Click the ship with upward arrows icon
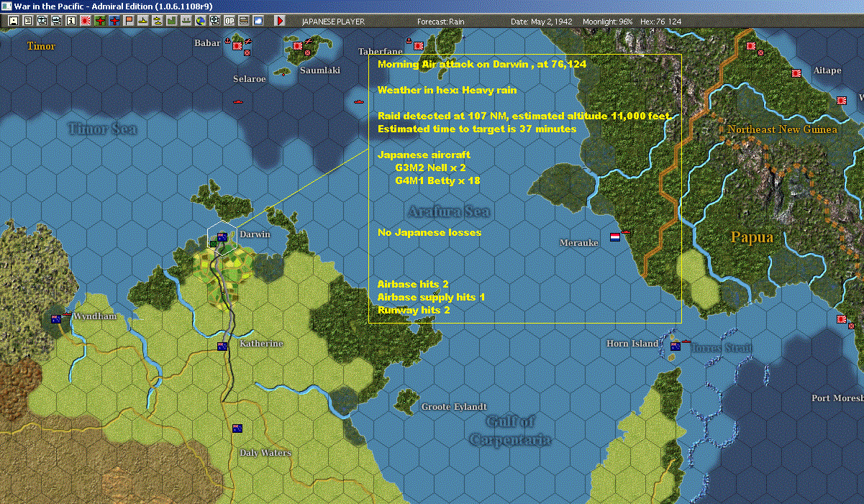This screenshot has height=504, width=864. click(186, 21)
